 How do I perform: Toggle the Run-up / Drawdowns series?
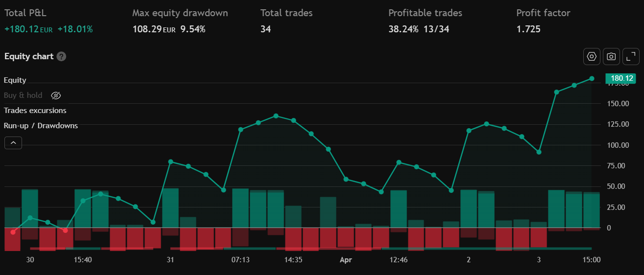[41, 126]
